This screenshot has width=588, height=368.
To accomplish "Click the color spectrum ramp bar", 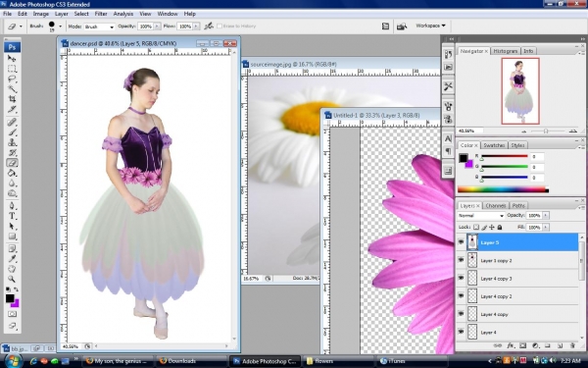I will click(504, 190).
